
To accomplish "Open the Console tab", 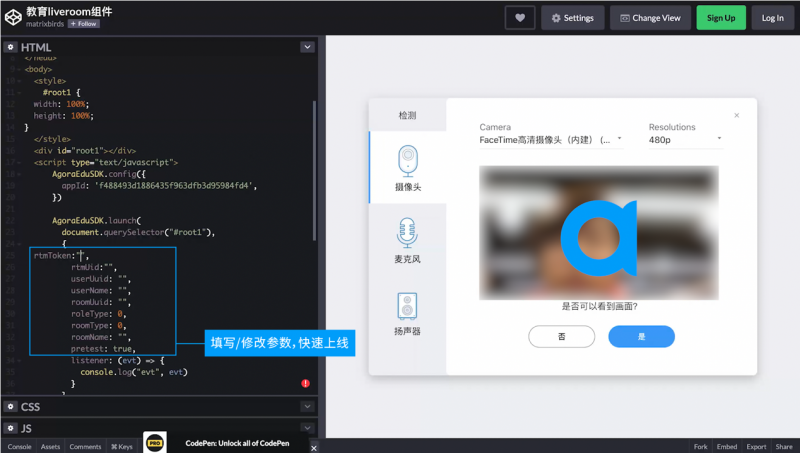I will coord(19,447).
